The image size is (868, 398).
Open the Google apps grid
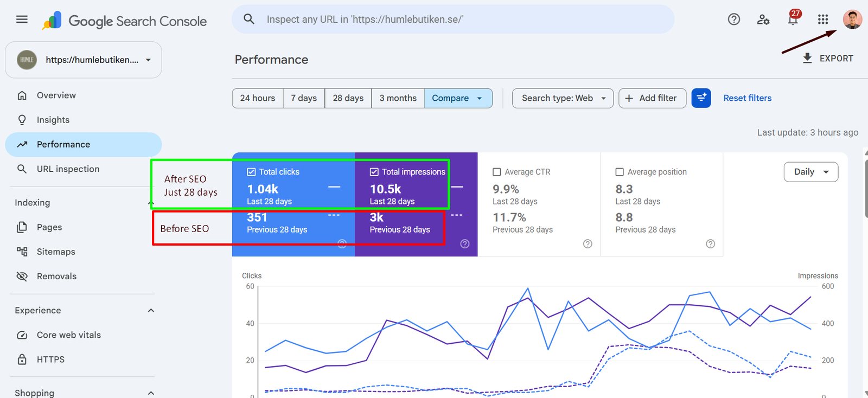pyautogui.click(x=823, y=20)
